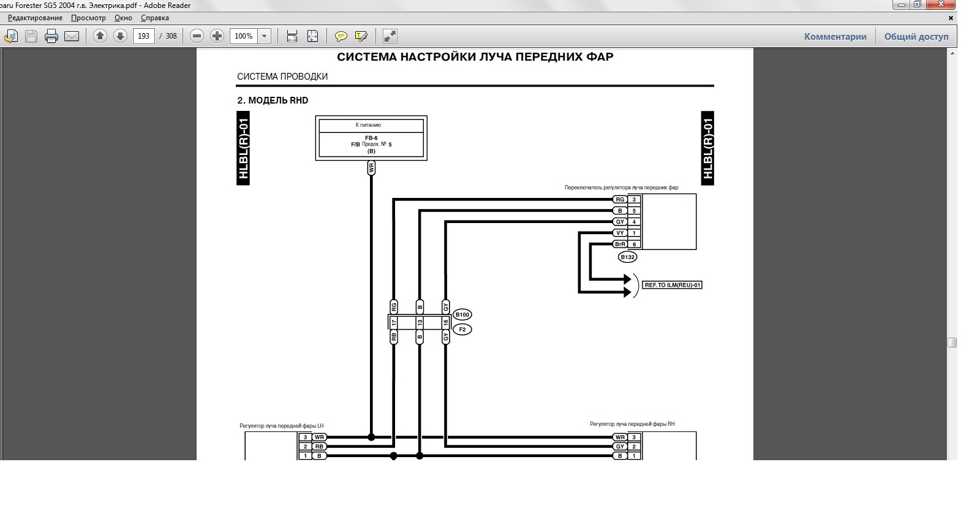Image resolution: width=980 pixels, height=527 pixels.
Task: Click 'Регулятор луча передней фары RH' text
Action: tap(632, 424)
